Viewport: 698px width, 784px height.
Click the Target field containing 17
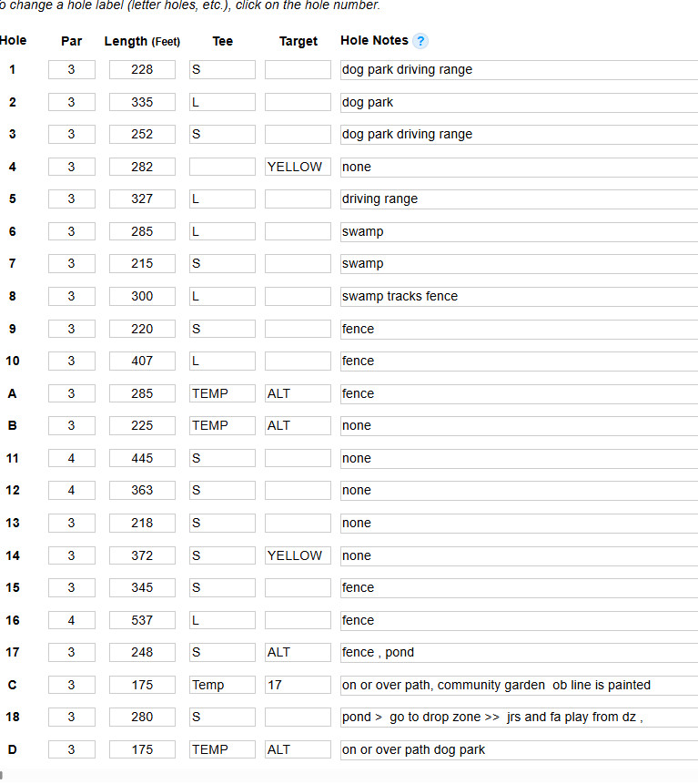tap(298, 685)
